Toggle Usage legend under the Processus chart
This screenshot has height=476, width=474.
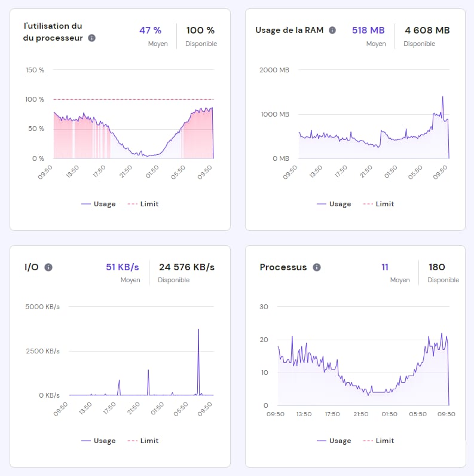click(334, 441)
